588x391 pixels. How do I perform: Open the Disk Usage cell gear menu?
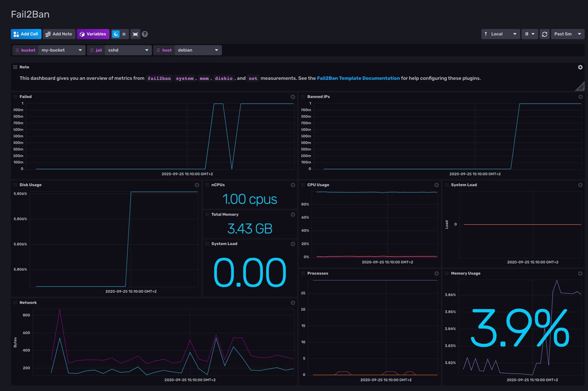click(197, 185)
